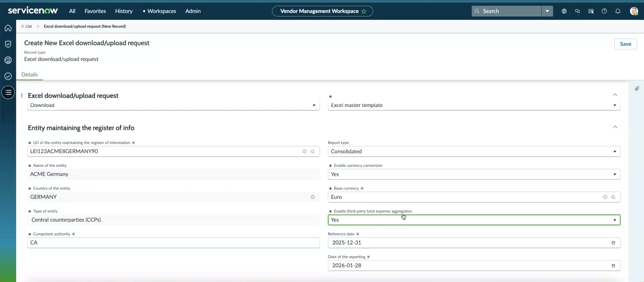The image size is (644, 282).
Task: Click the Save button
Action: [625, 44]
